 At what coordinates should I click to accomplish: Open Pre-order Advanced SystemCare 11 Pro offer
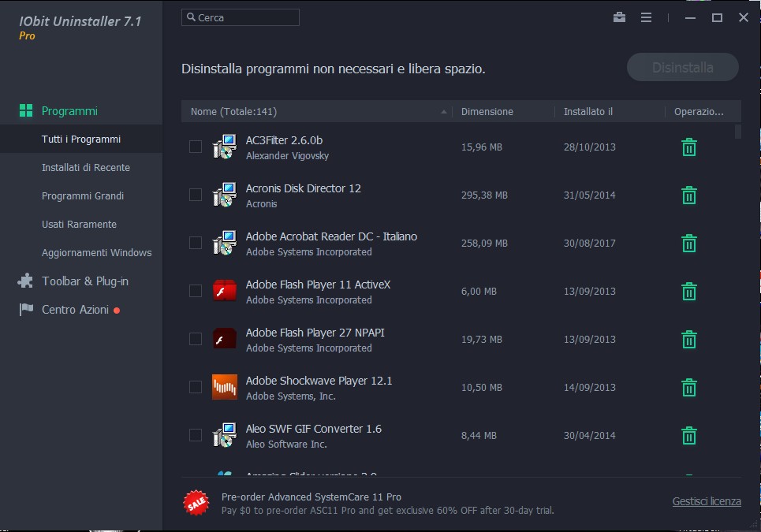coord(311,497)
